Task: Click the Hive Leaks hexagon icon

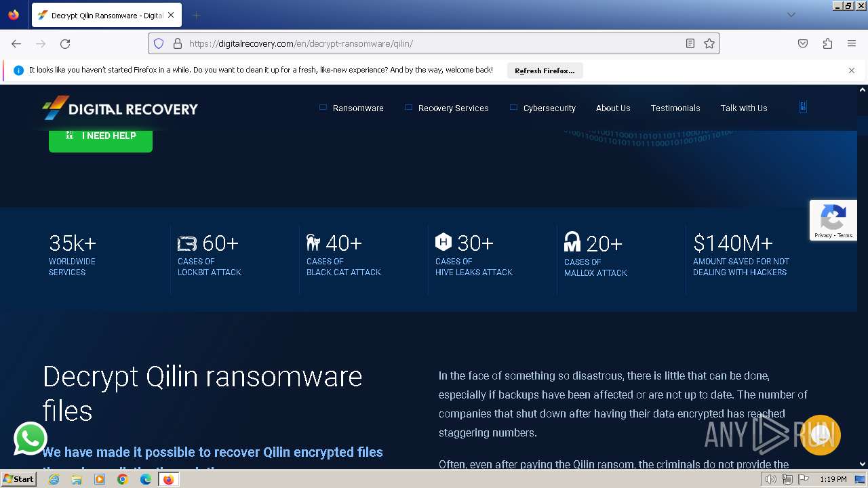Action: tap(443, 241)
